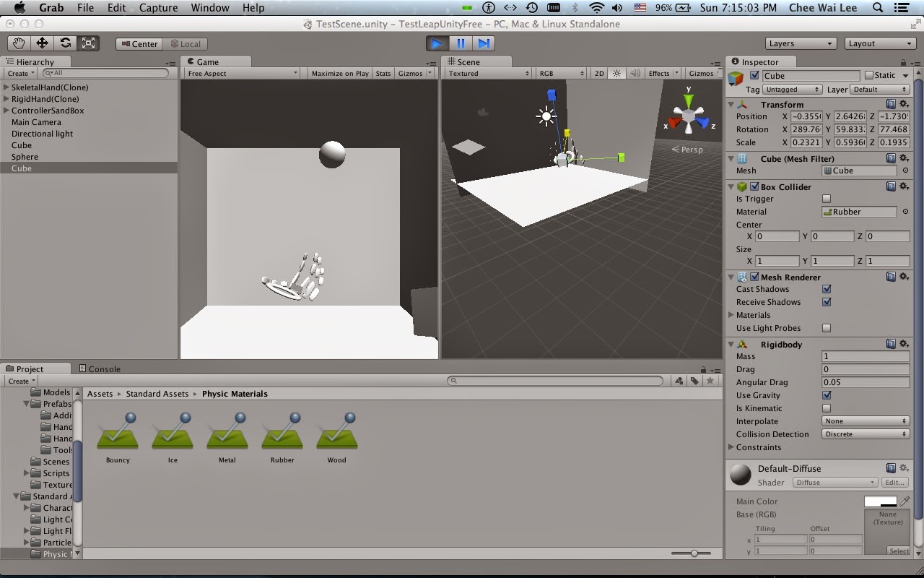
Task: Toggle the Static checkbox
Action: 869,75
